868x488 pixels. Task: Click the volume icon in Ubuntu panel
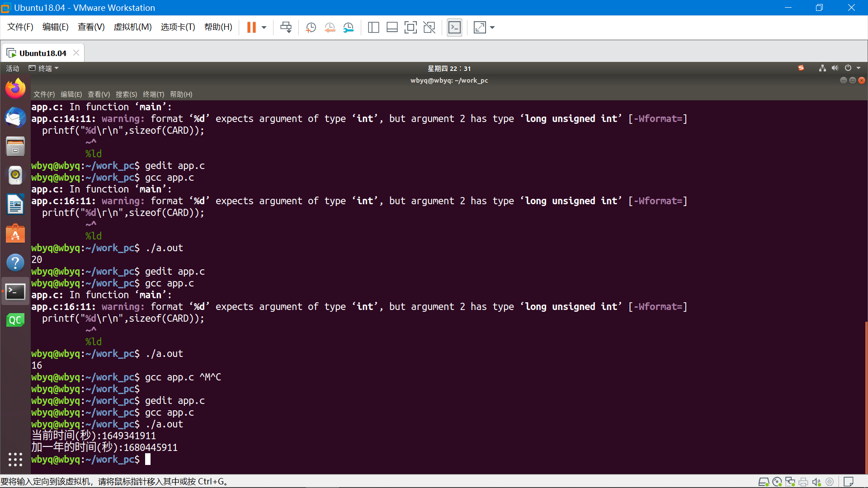coord(835,68)
